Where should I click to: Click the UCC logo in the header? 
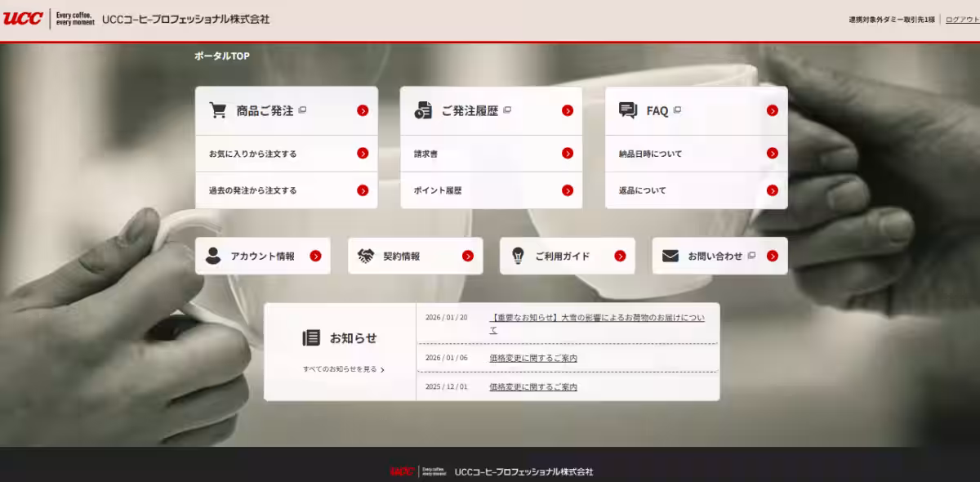25,16
